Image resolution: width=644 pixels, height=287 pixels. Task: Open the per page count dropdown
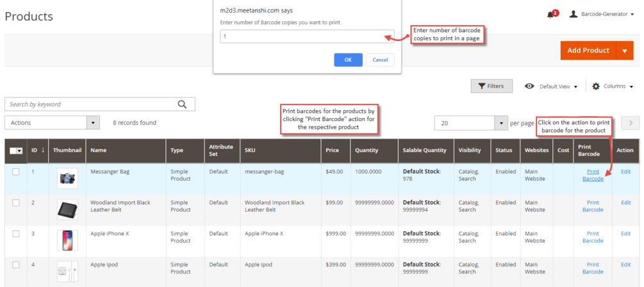click(x=500, y=123)
